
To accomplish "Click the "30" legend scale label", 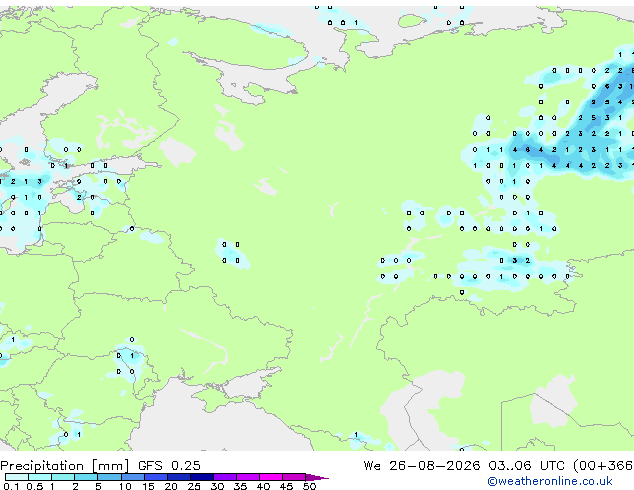I will [x=217, y=486].
